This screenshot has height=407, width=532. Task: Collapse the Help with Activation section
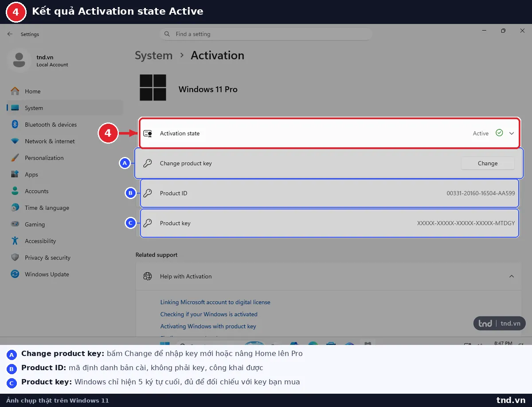click(x=512, y=276)
